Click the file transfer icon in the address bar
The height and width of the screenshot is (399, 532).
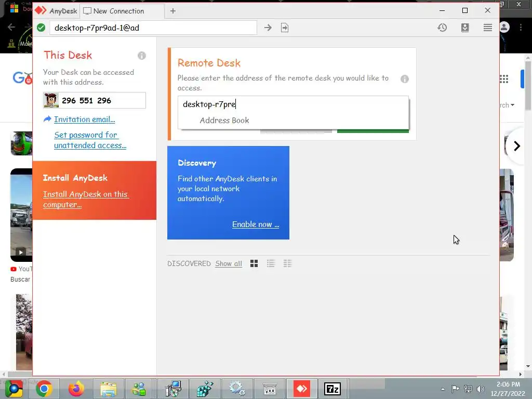[285, 28]
